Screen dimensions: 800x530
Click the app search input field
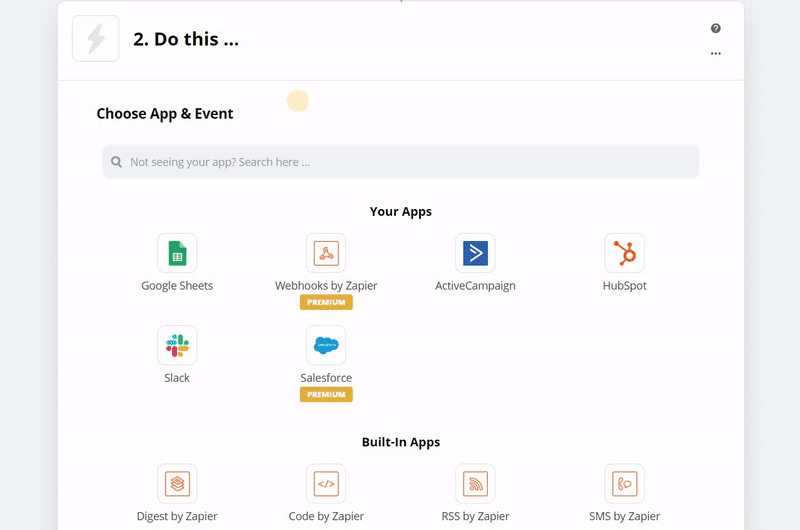point(410,162)
